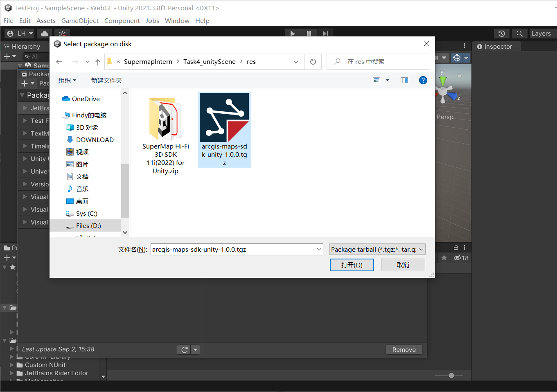Select 音乐 music folder in sidebar

78,189
